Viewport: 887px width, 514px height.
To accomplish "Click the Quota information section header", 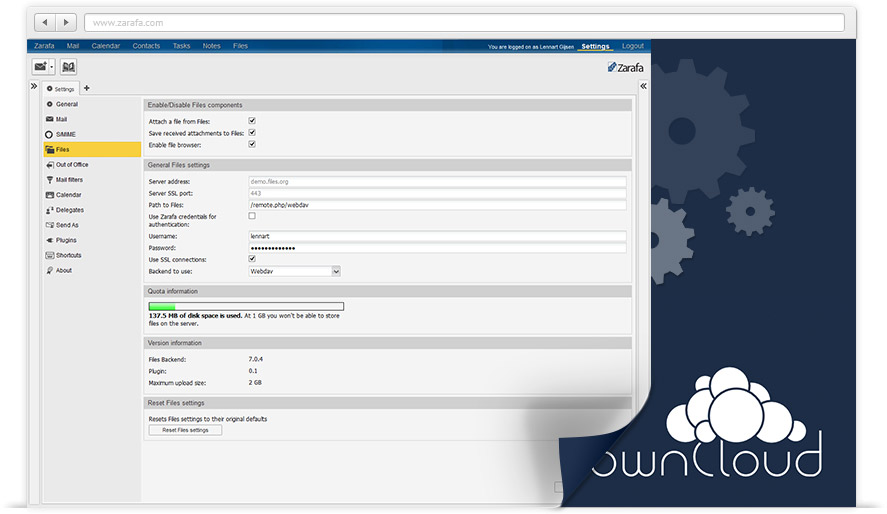I will tap(387, 291).
